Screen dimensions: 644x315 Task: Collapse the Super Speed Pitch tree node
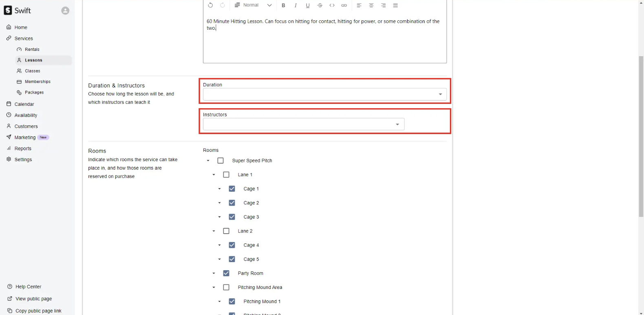pos(208,161)
